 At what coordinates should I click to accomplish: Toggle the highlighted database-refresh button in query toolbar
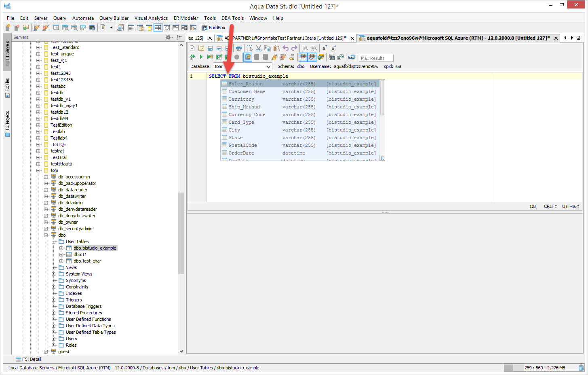click(248, 57)
